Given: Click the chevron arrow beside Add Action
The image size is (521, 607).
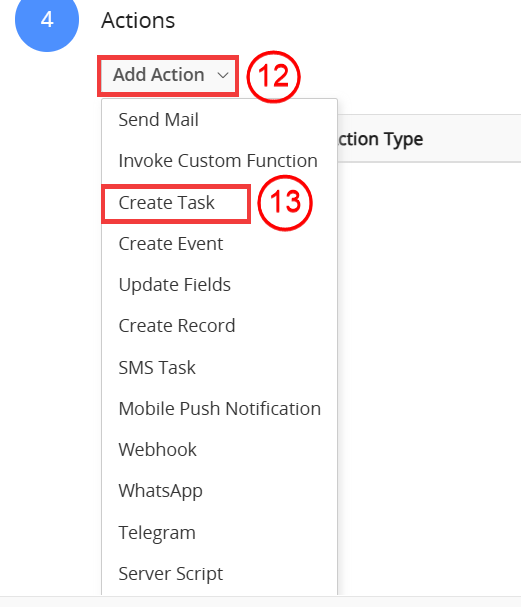Looking at the screenshot, I should point(223,75).
